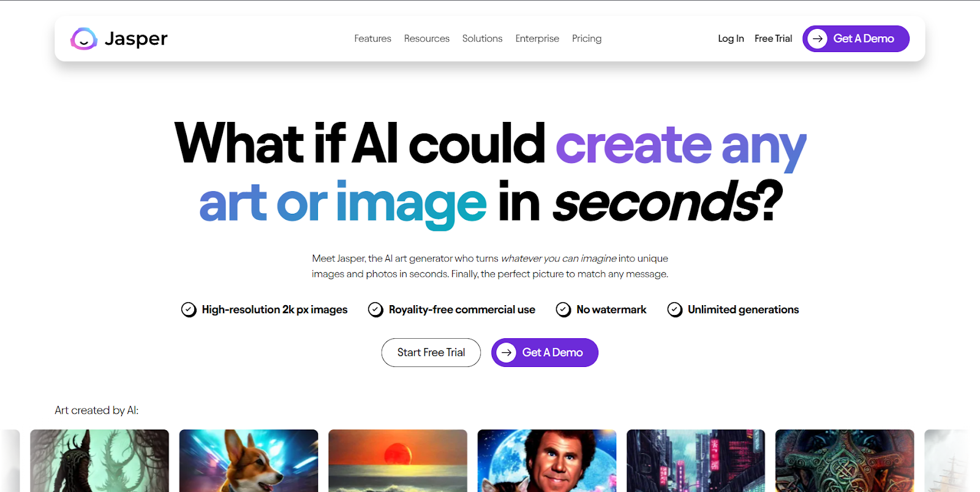Open the Pricing page
The image size is (980, 492).
click(587, 39)
